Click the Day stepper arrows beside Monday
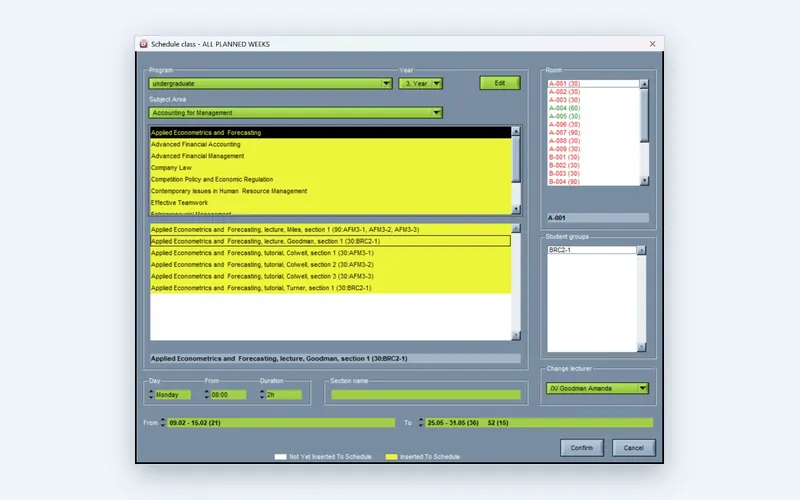The image size is (800, 500). [x=151, y=394]
